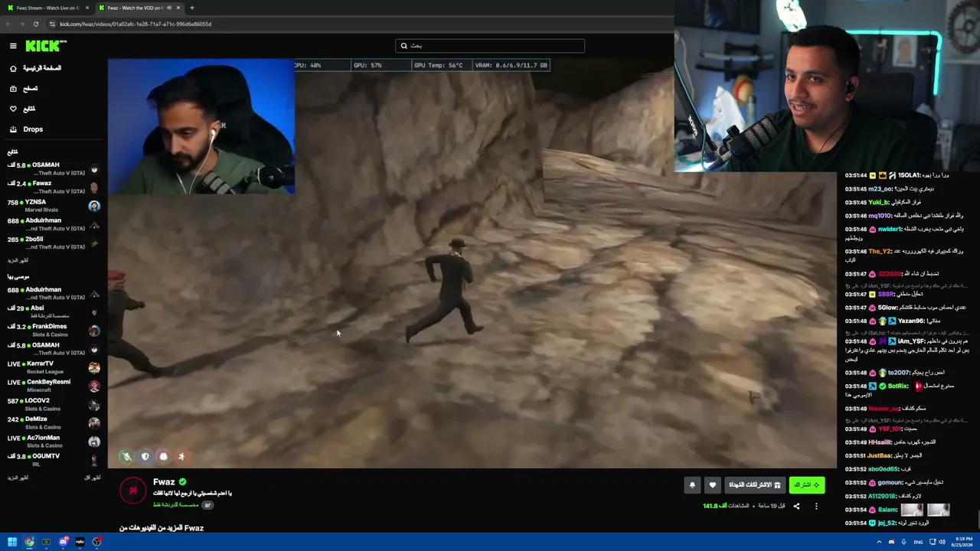
Task: Click the shield overlay icon on video
Action: coord(145,457)
